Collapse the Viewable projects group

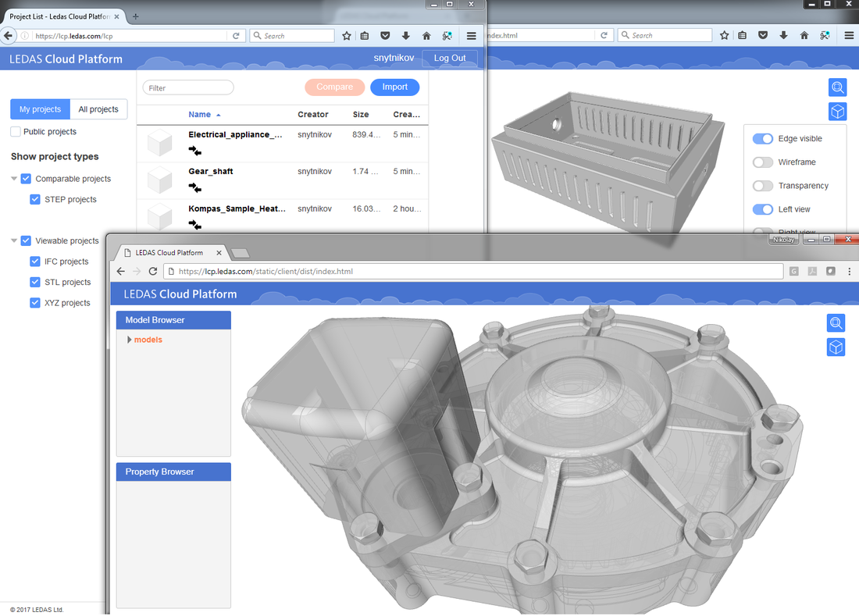[x=14, y=241]
